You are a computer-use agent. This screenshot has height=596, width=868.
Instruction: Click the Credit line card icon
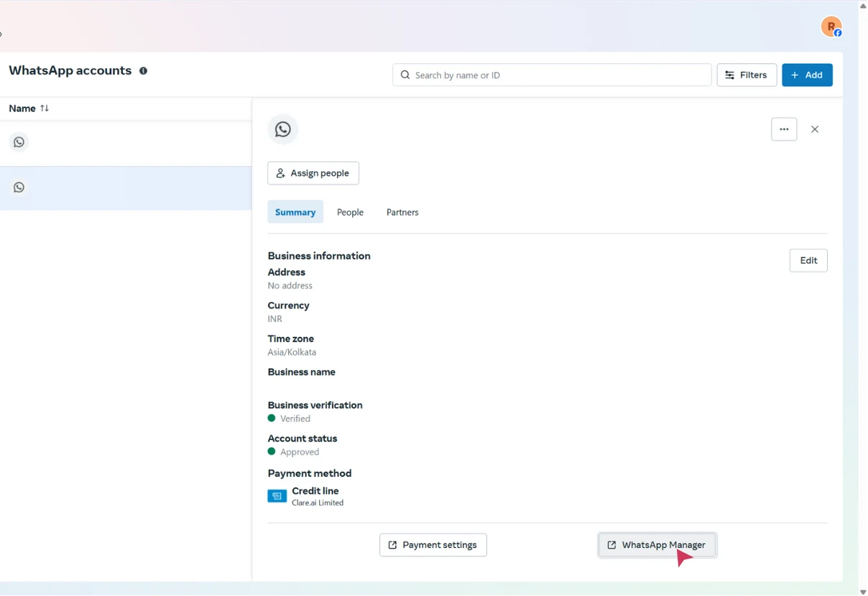click(x=277, y=496)
